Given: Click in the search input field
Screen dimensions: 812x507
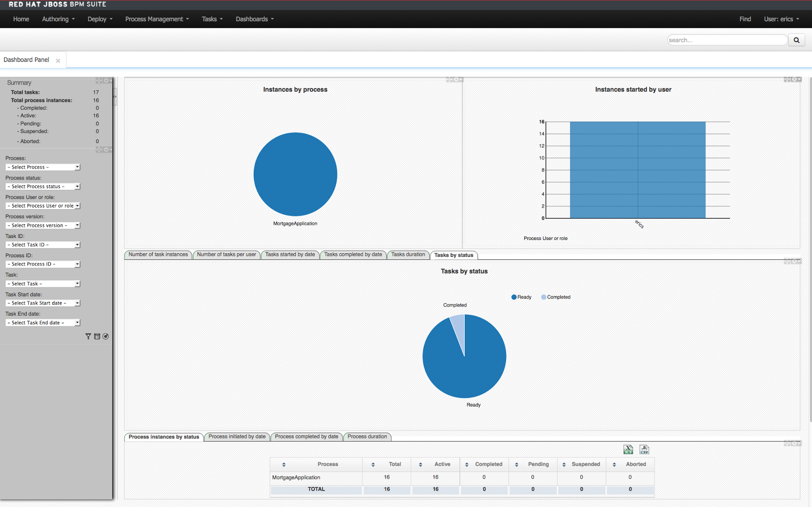Looking at the screenshot, I should [727, 40].
